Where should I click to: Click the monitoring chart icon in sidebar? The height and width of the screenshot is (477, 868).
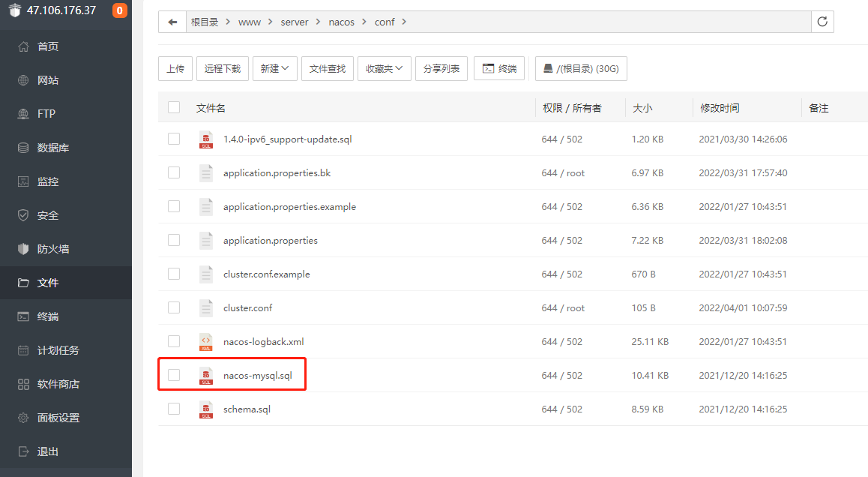tap(23, 181)
